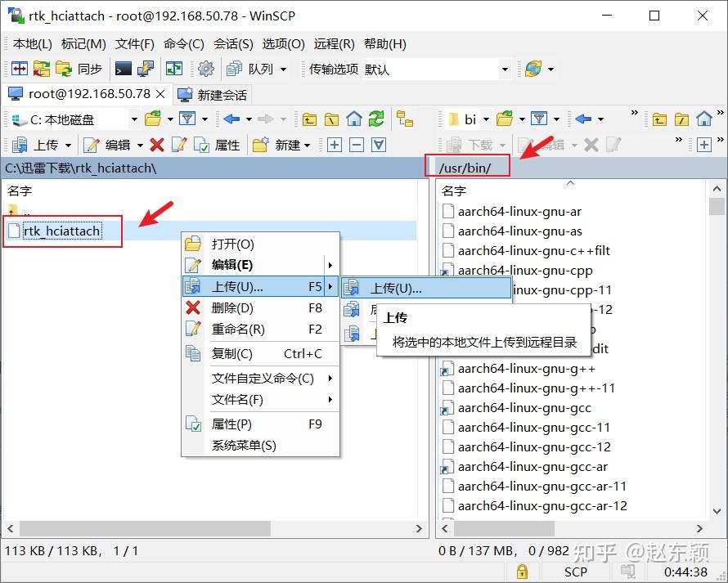Close the root@192.168.50.78 session tab
Image resolution: width=728 pixels, height=583 pixels.
[x=160, y=94]
